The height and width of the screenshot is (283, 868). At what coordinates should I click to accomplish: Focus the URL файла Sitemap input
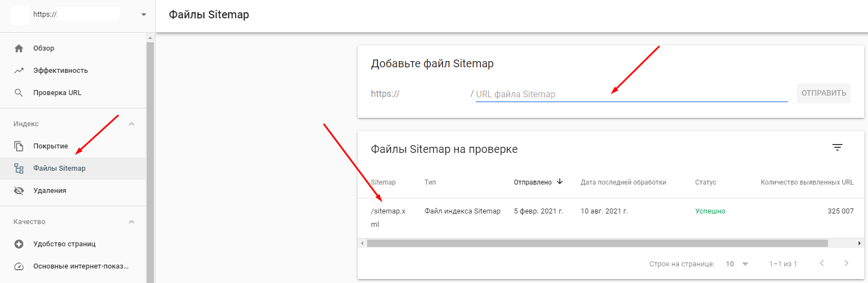(x=631, y=95)
